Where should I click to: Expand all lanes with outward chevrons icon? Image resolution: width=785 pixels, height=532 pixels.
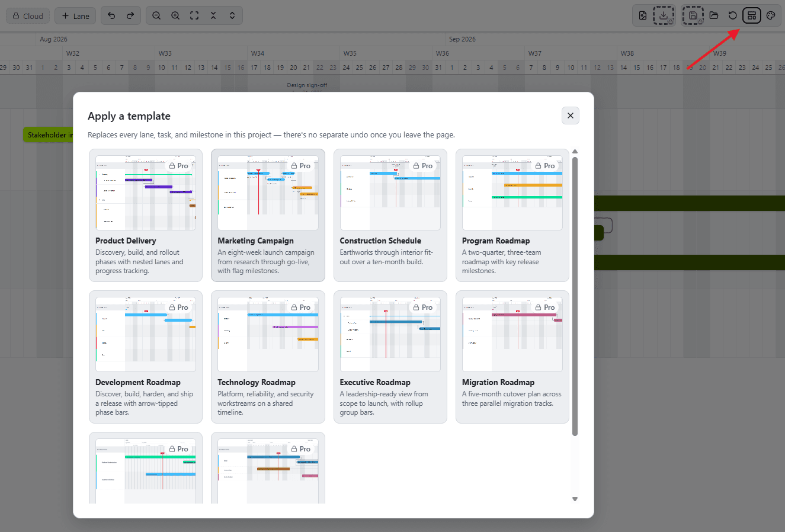232,15
